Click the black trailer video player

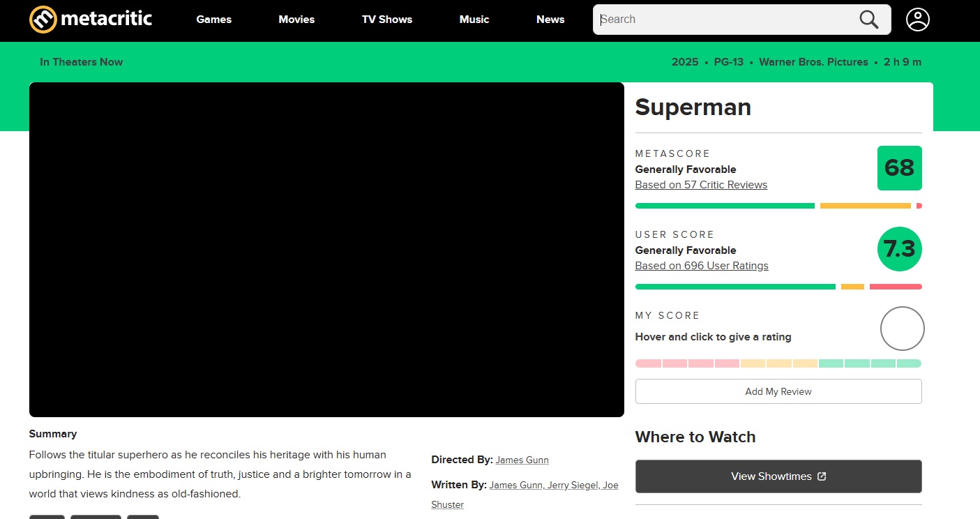[326, 250]
